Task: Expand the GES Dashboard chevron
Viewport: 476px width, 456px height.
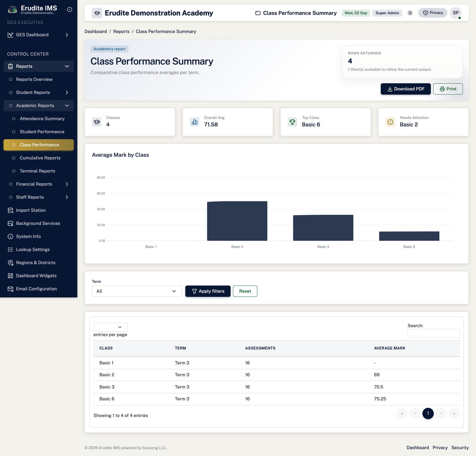Action: click(67, 35)
